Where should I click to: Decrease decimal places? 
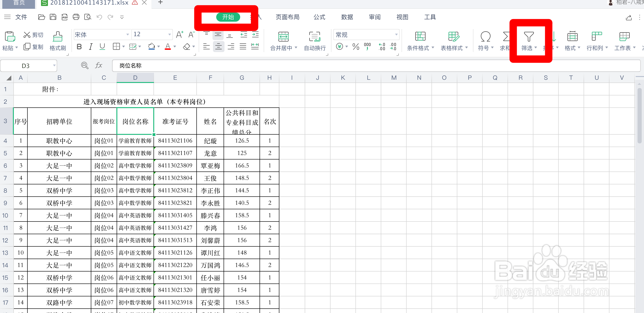tap(393, 47)
